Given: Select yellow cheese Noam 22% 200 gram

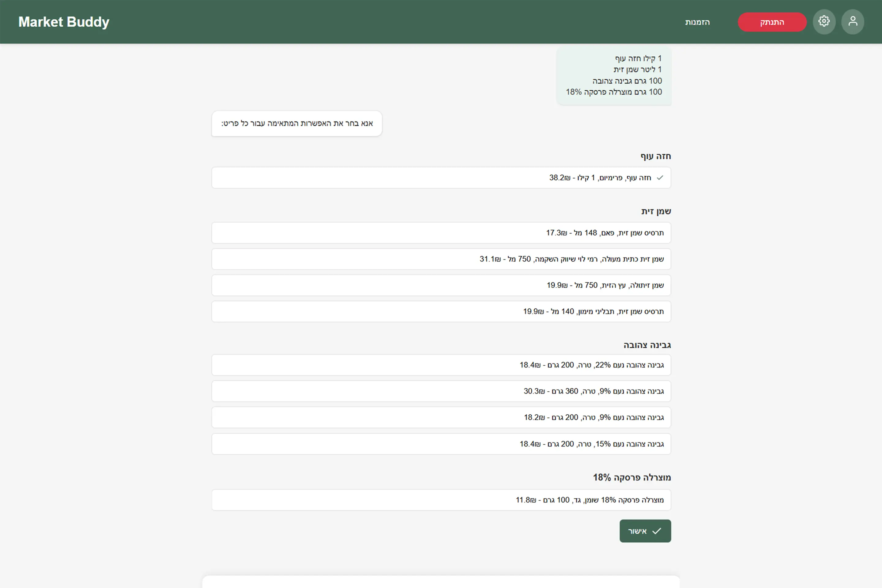Looking at the screenshot, I should [441, 365].
